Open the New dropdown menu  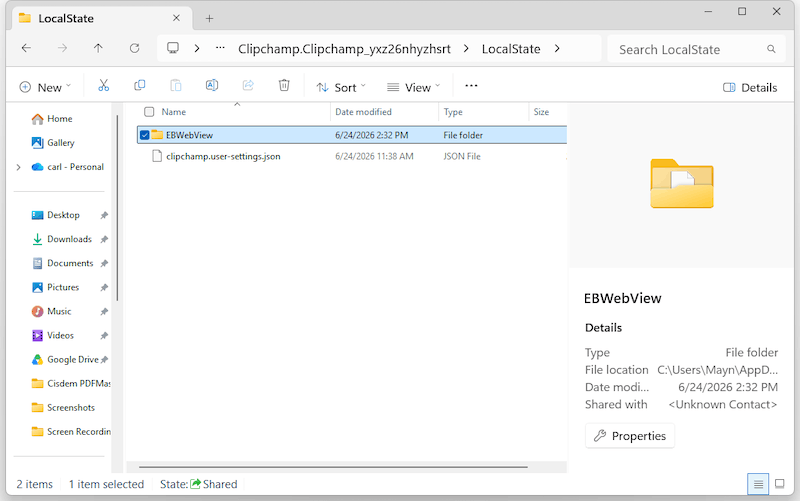click(45, 87)
